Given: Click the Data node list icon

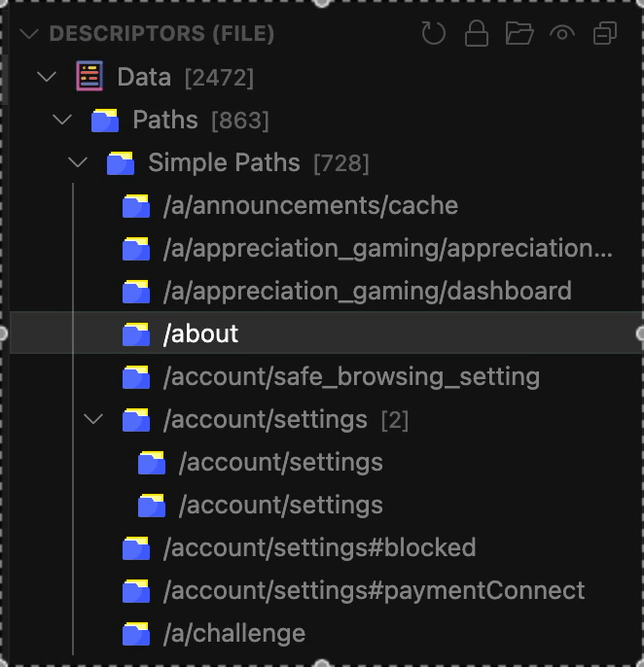Looking at the screenshot, I should [x=89, y=77].
